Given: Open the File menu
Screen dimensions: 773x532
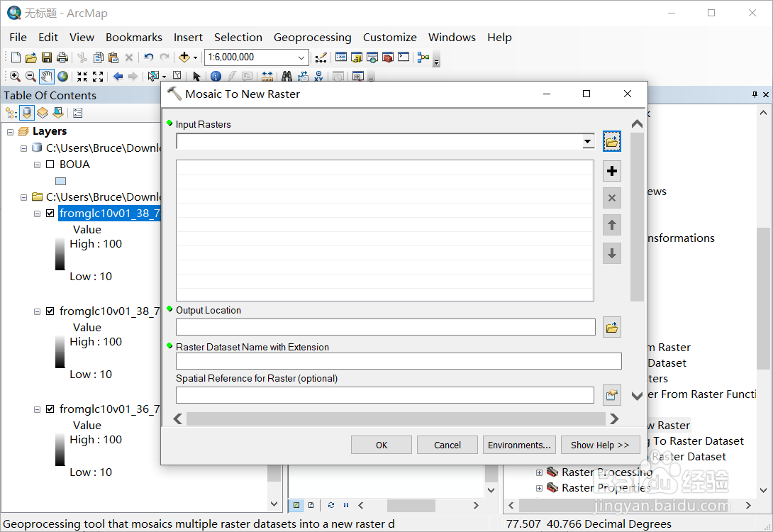Looking at the screenshot, I should (x=18, y=38).
